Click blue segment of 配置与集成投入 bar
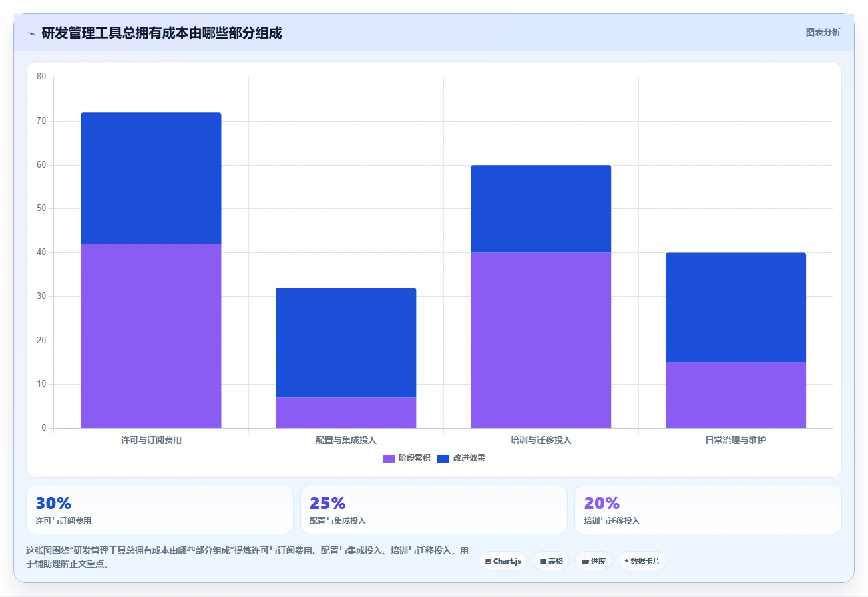 [x=346, y=343]
